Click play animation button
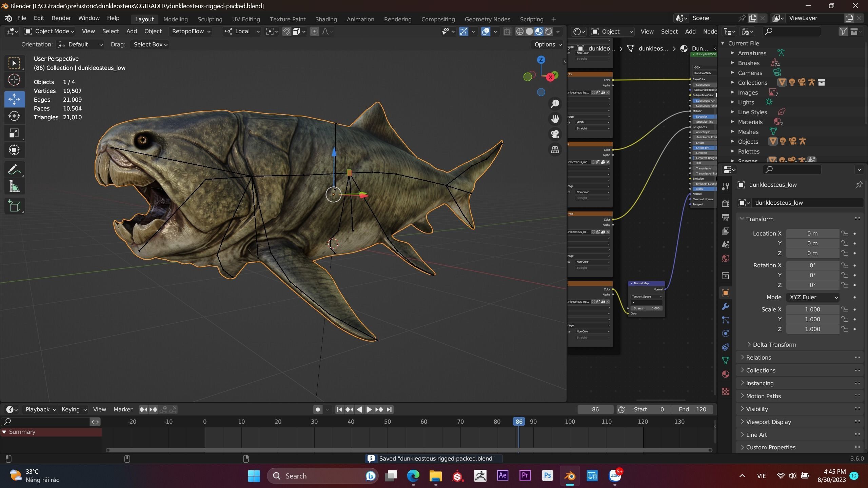This screenshot has width=868, height=488. click(369, 409)
